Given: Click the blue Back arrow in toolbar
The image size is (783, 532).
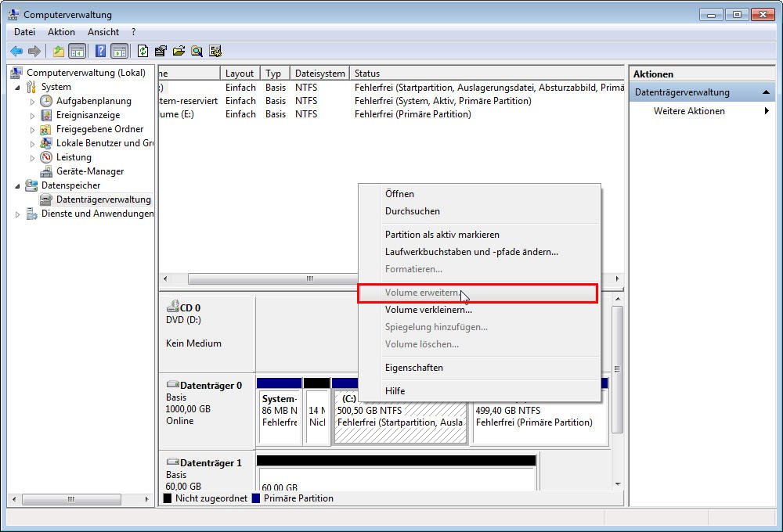Looking at the screenshot, I should point(16,51).
